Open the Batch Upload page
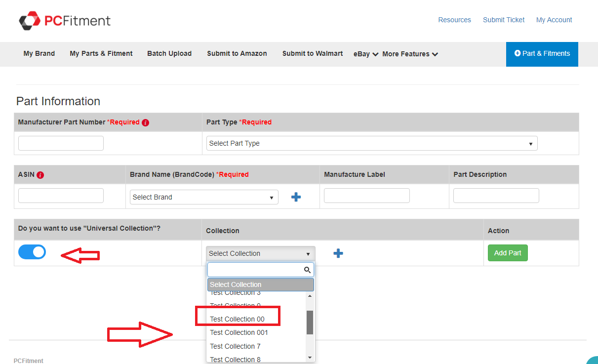This screenshot has width=598, height=364. coord(169,53)
